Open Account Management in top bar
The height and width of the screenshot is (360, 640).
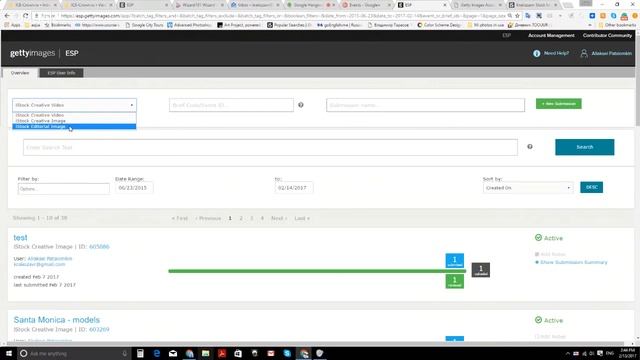click(x=551, y=36)
